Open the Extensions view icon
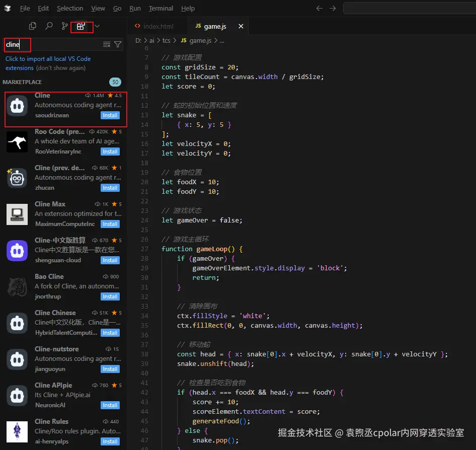The height and width of the screenshot is (450, 476). pyautogui.click(x=81, y=26)
